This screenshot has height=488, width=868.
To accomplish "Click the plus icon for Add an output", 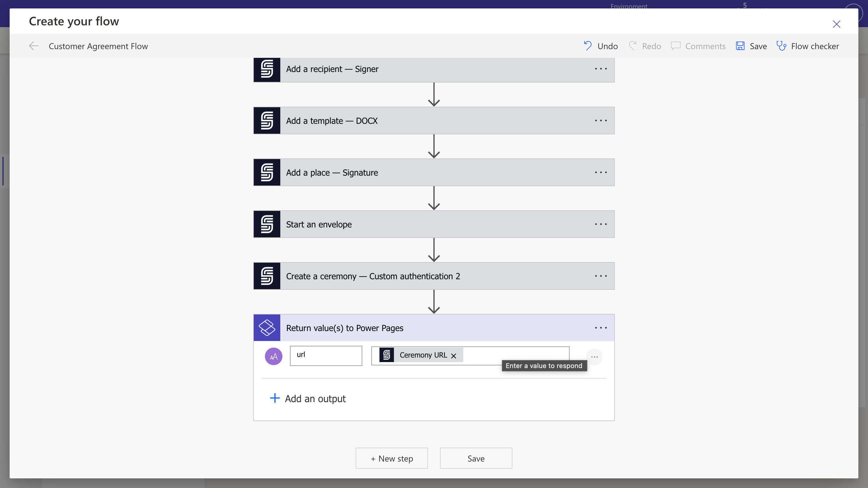I will tap(275, 398).
